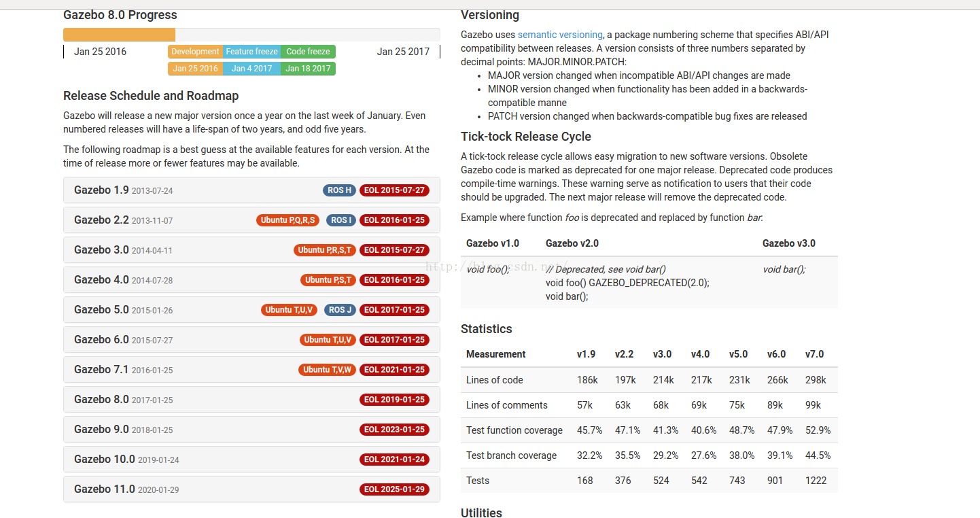Viewport: 980px width, 518px height.
Task: Click the Gazebo v3.0 table header
Action: [789, 243]
